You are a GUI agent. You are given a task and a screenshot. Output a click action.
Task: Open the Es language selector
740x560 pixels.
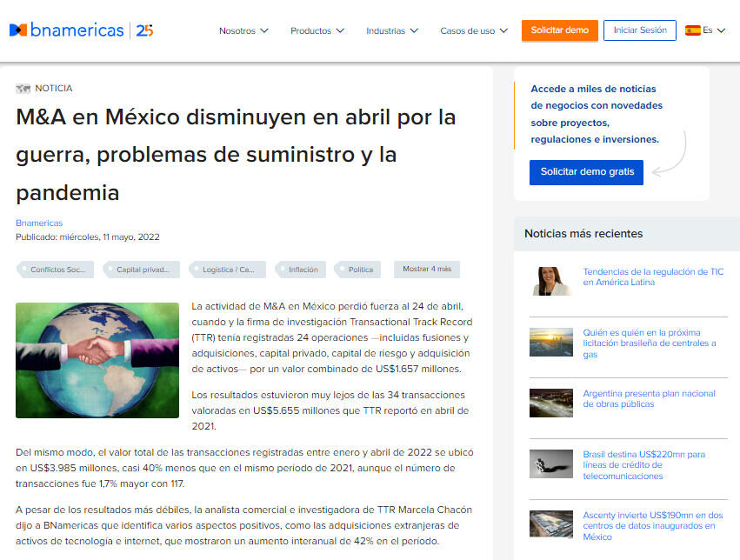[713, 30]
